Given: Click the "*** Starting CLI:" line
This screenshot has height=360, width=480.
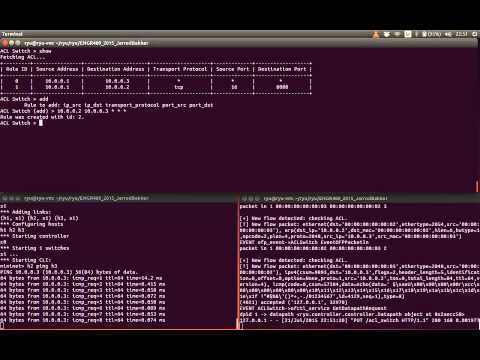Looking at the screenshot, I should click(x=26, y=260).
